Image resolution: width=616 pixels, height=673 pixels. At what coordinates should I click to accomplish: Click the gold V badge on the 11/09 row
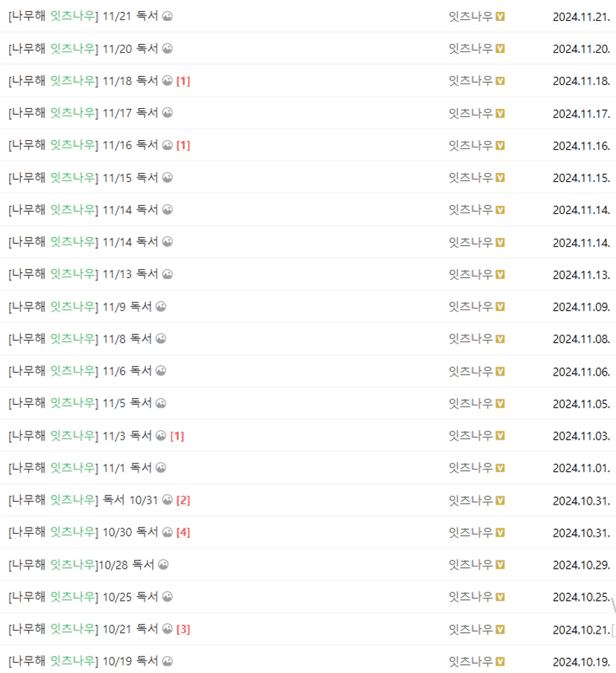click(501, 306)
